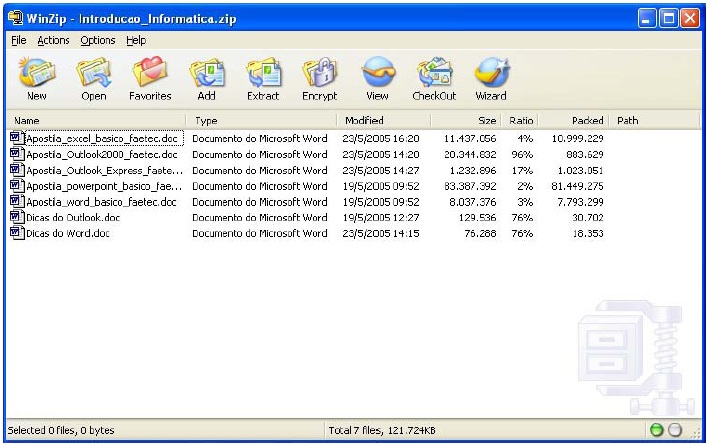Click the WinZip title bar application icon

(16, 18)
